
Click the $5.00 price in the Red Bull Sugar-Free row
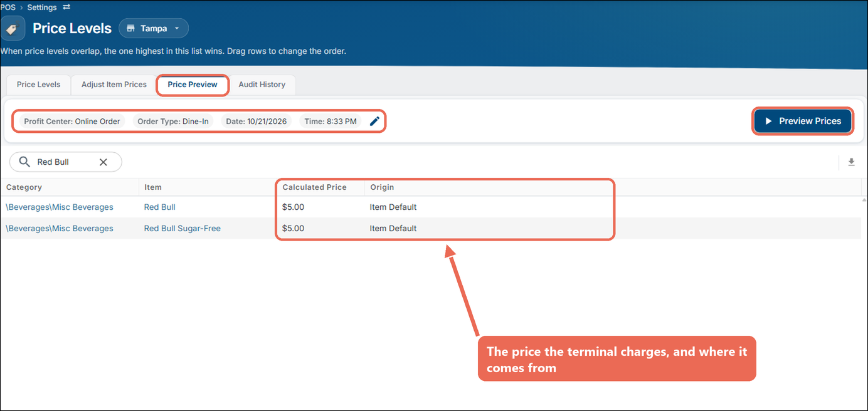(294, 229)
